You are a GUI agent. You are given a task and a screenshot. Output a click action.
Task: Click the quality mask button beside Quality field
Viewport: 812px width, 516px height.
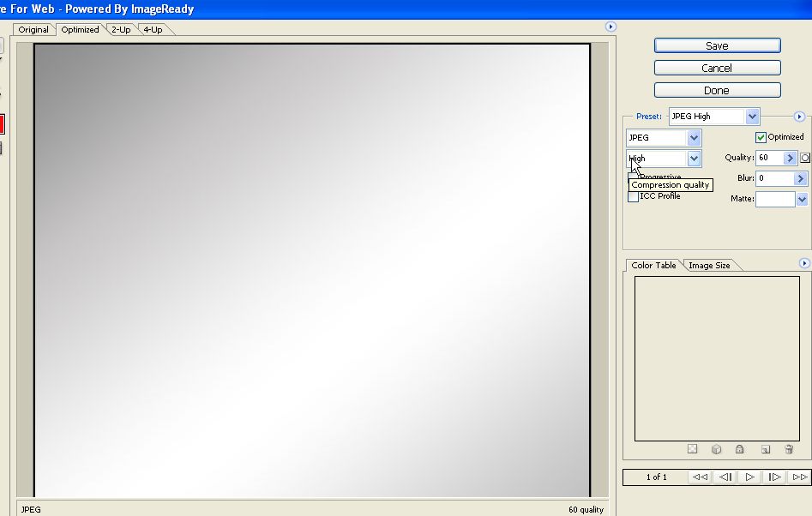point(805,158)
